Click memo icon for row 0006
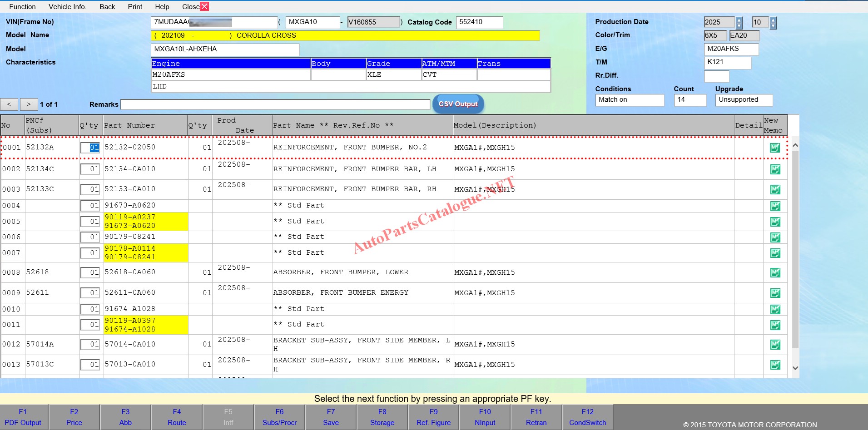 tap(775, 237)
